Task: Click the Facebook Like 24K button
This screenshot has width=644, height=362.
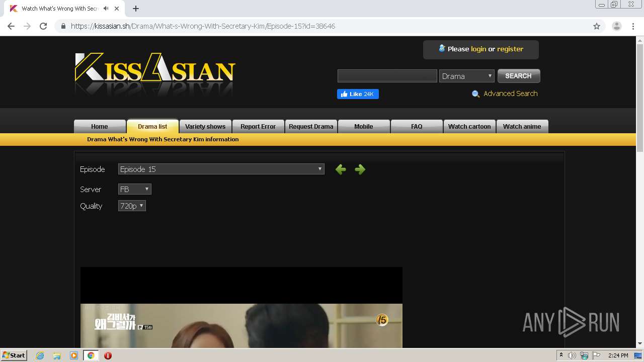Action: point(358,94)
